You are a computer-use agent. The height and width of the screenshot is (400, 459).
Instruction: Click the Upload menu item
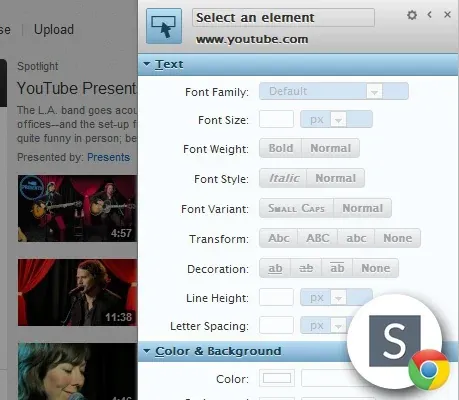pyautogui.click(x=54, y=29)
